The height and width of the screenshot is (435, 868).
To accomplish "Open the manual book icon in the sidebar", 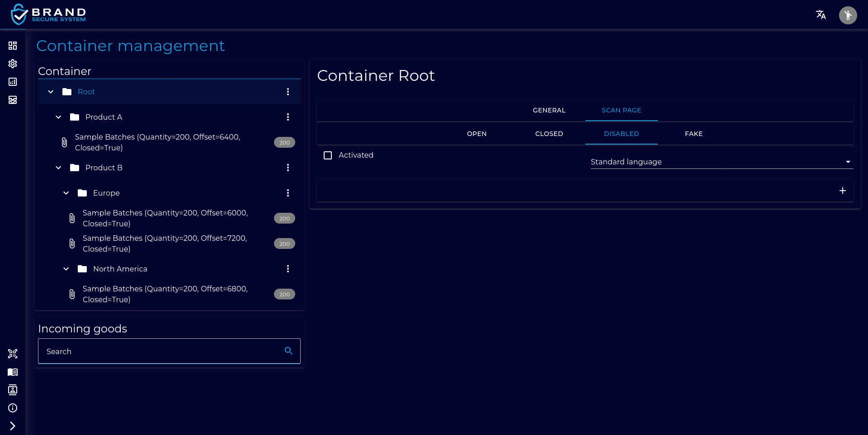I will tap(13, 372).
